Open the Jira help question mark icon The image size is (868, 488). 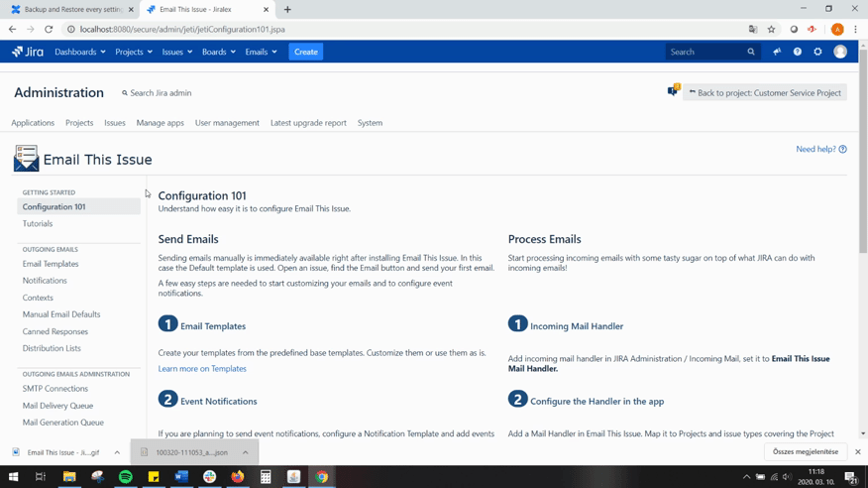pyautogui.click(x=797, y=52)
